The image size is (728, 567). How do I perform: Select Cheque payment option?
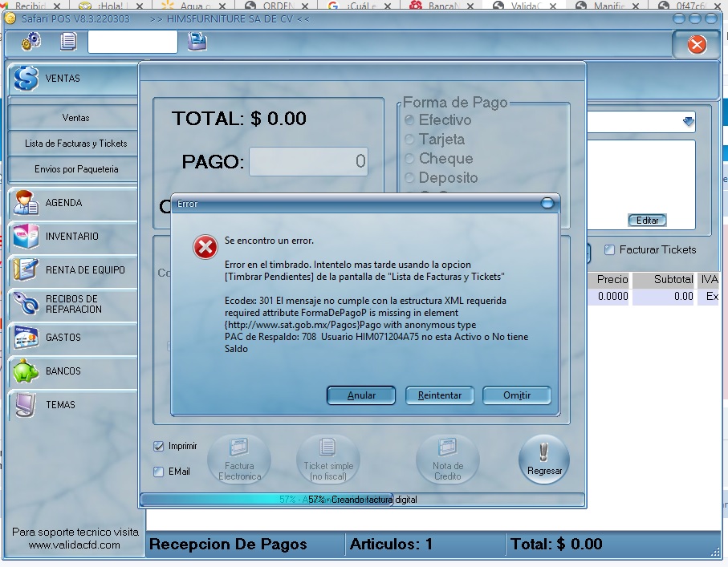tap(409, 159)
